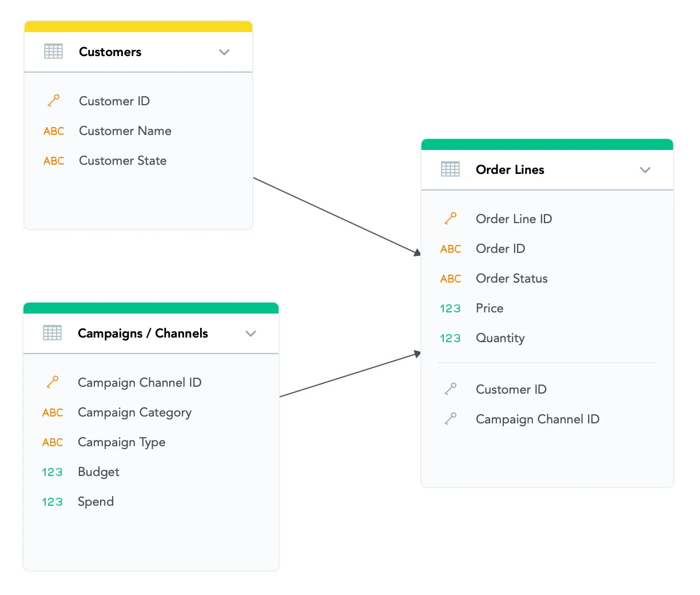Click the table grid icon on Order Lines
The image size is (700, 595).
pyautogui.click(x=450, y=169)
